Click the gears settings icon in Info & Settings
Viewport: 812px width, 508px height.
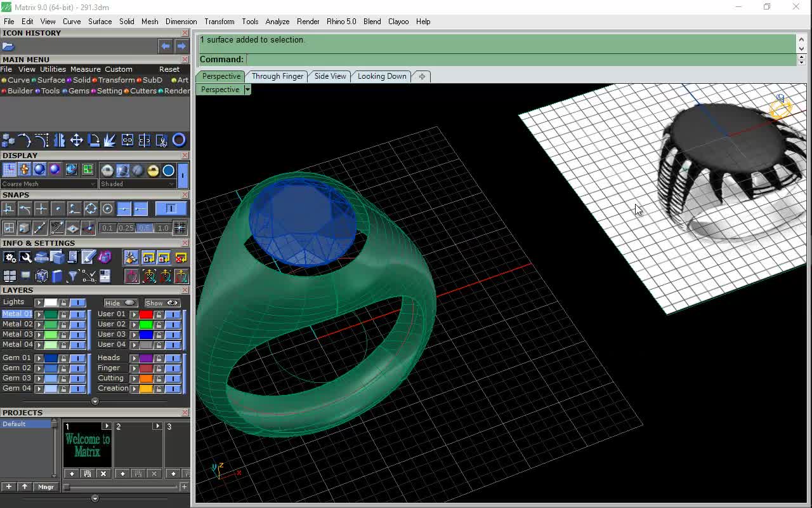pos(10,257)
